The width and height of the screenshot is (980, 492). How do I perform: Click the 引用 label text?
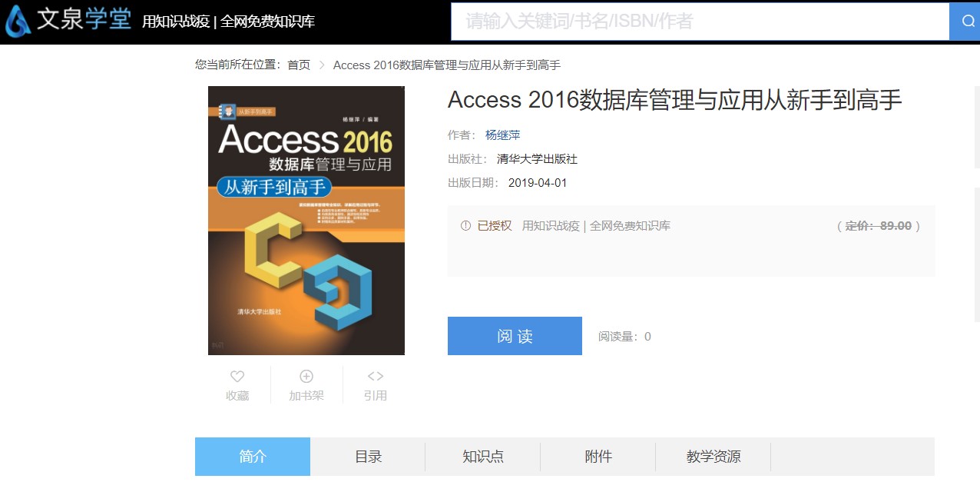(376, 396)
